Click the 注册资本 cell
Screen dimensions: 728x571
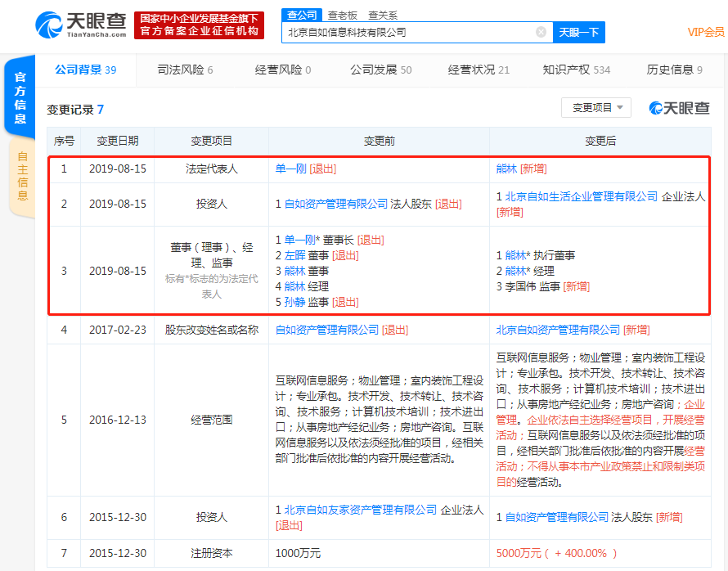click(x=211, y=553)
